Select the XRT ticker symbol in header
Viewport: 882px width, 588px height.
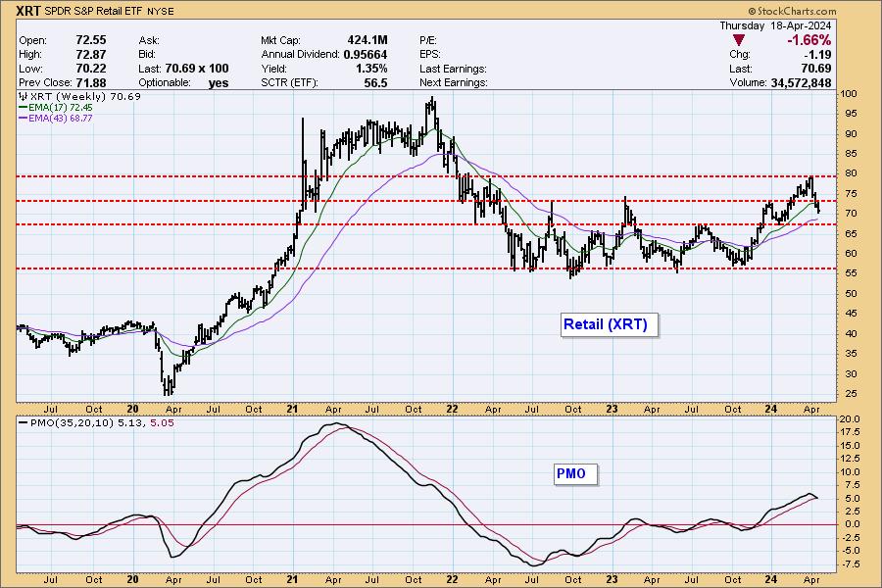pos(28,11)
